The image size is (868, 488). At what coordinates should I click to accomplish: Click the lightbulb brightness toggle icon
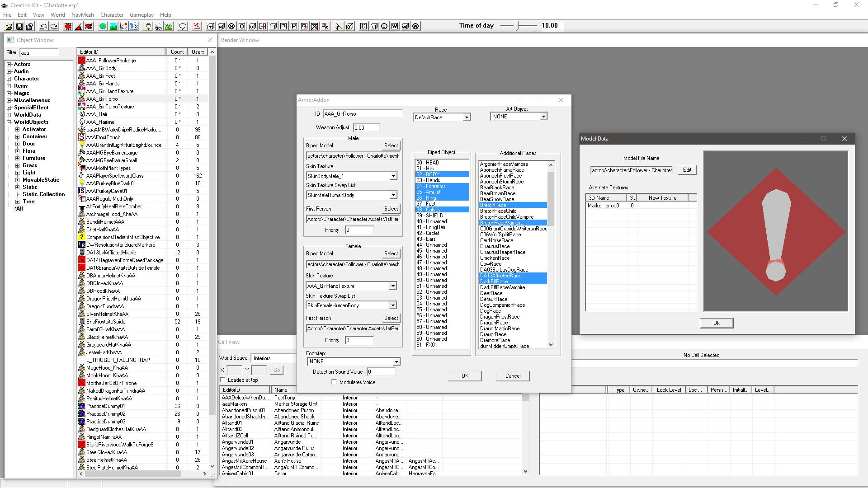coord(148,26)
